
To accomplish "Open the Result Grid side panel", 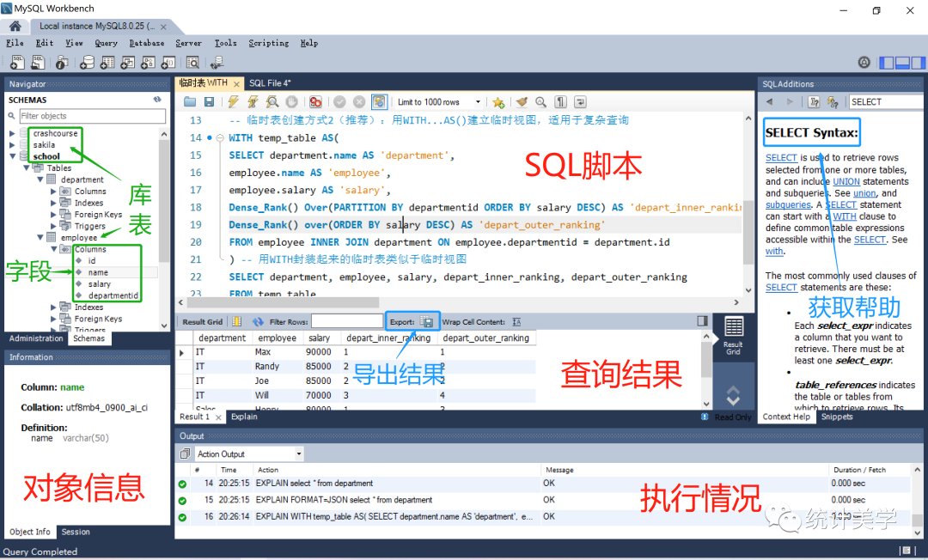I will (x=733, y=335).
